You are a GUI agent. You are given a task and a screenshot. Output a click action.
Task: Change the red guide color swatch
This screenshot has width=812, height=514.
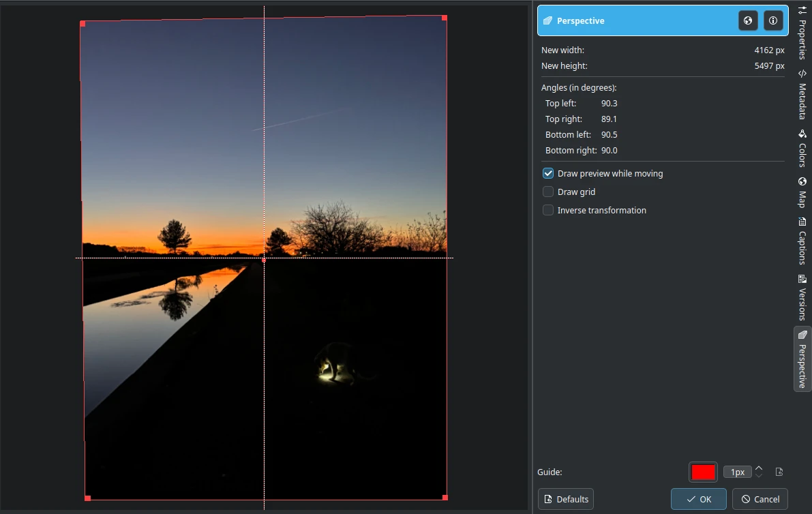[702, 472]
